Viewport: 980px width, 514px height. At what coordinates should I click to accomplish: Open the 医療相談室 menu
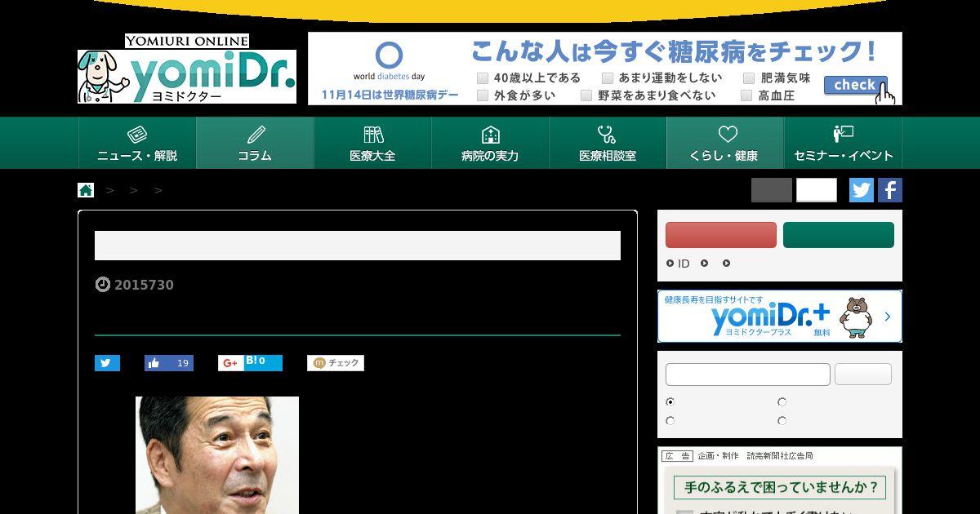(608, 143)
